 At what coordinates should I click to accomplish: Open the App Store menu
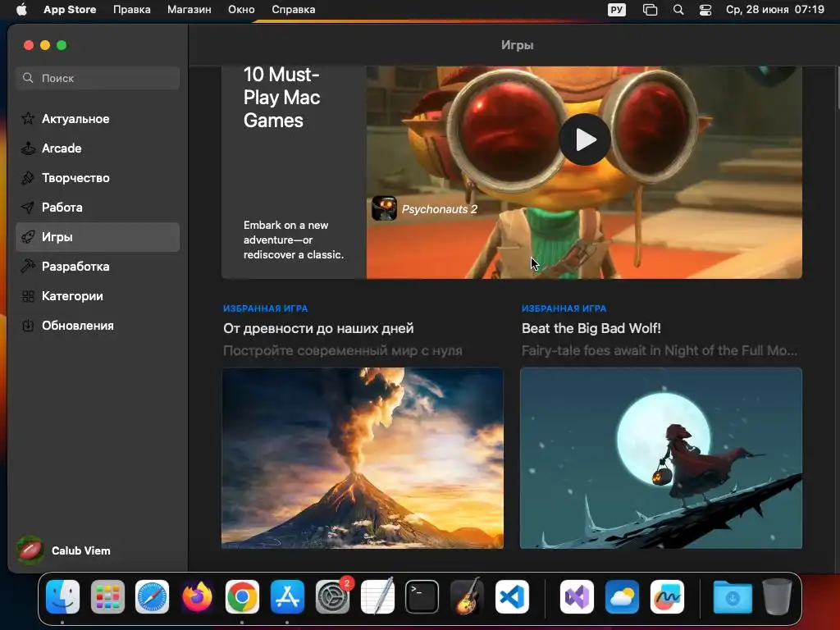(x=70, y=10)
